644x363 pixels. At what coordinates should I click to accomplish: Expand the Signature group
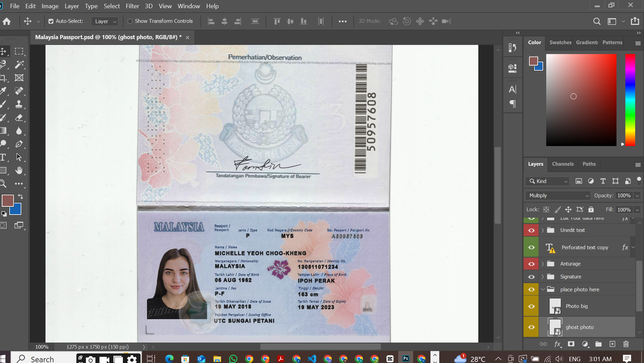543,277
